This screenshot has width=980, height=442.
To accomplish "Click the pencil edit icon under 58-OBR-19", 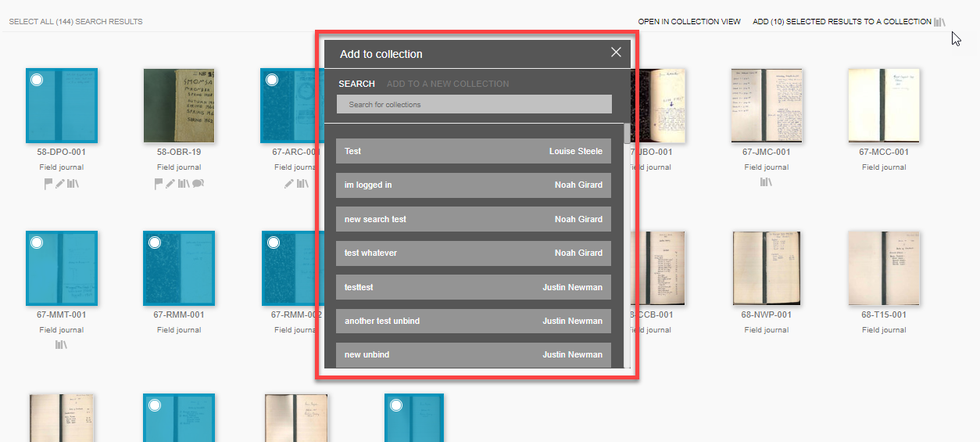I will click(170, 184).
